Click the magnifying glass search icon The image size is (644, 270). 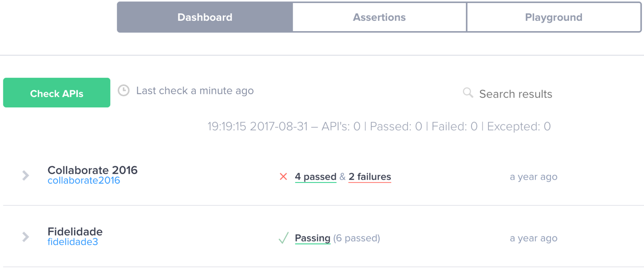pos(468,93)
